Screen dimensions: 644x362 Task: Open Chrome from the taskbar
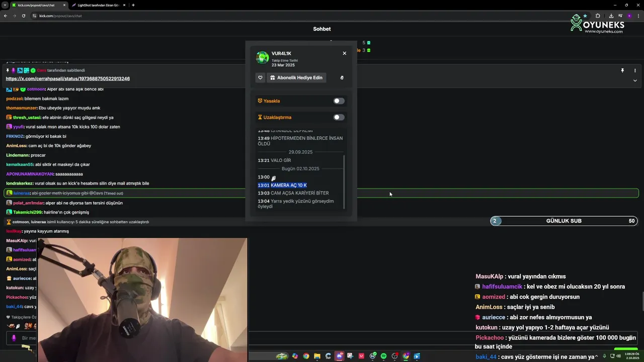(x=306, y=356)
